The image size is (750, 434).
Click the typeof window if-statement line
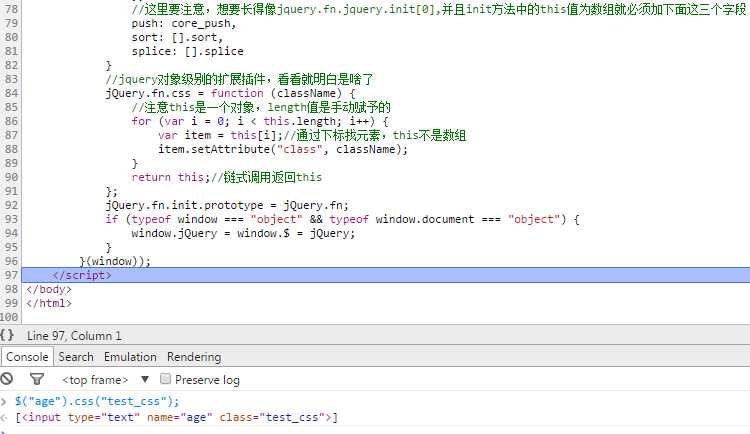click(x=342, y=219)
